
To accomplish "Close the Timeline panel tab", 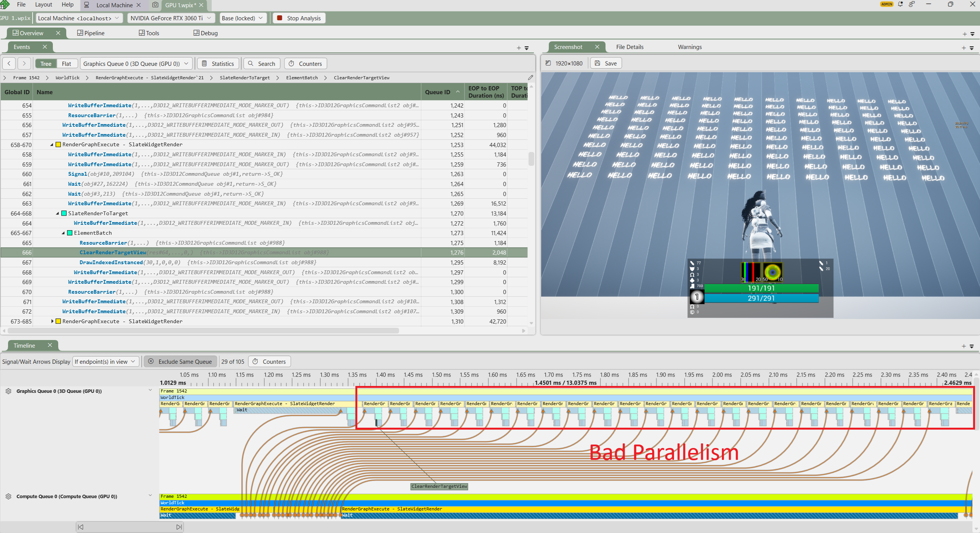I will [x=50, y=345].
